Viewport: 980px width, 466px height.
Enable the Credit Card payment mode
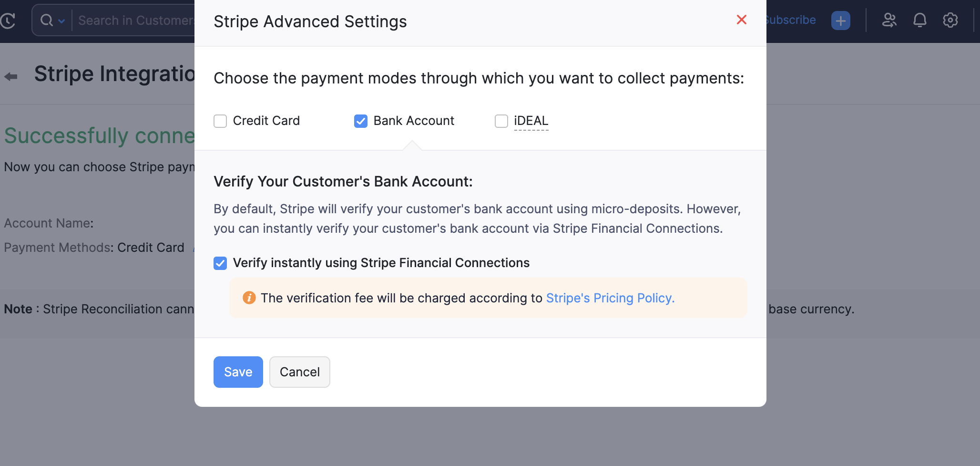220,121
